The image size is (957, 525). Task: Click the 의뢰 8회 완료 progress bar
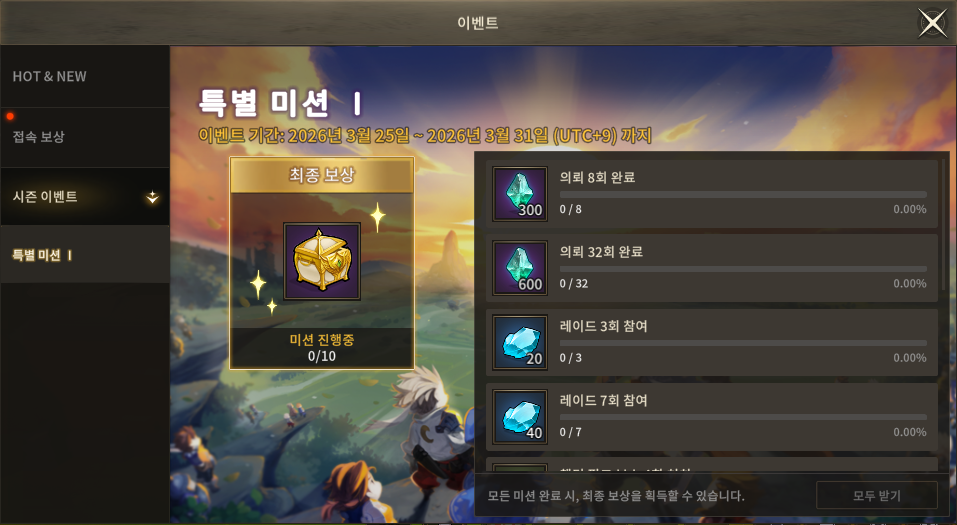(x=743, y=195)
